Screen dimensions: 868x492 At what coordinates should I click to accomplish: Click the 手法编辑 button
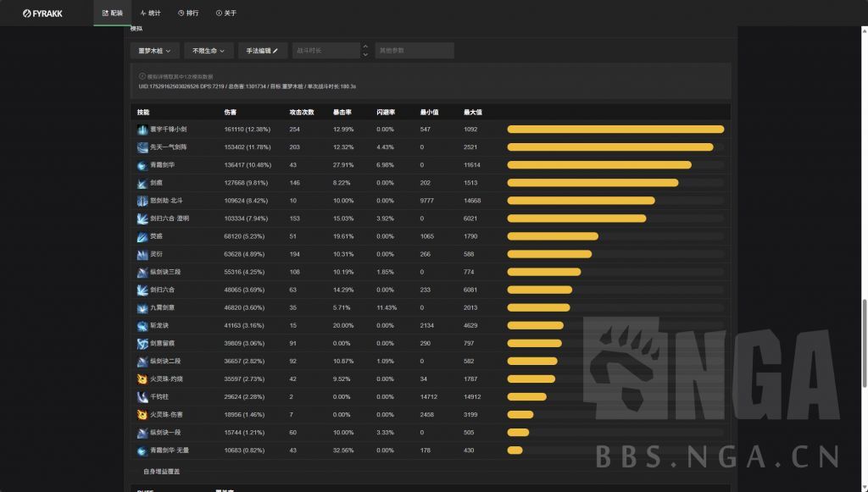coord(262,51)
